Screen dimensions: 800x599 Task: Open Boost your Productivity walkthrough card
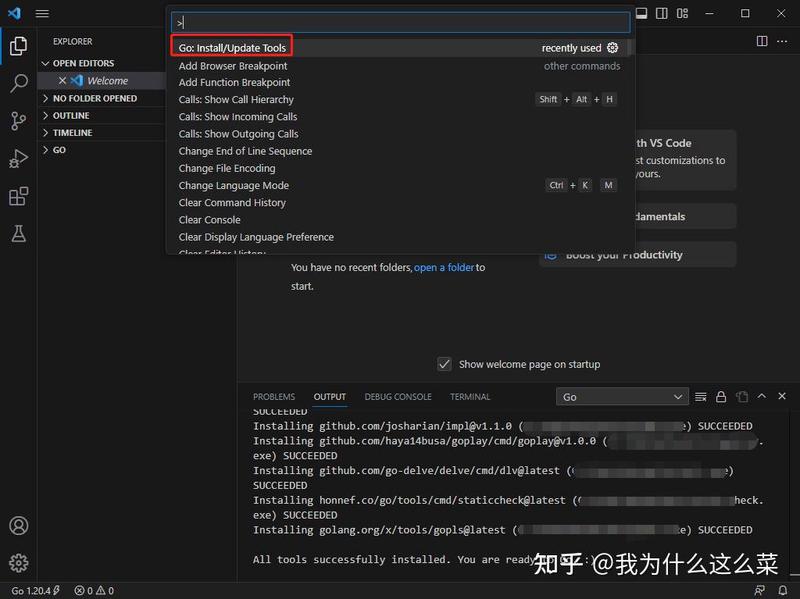point(638,255)
